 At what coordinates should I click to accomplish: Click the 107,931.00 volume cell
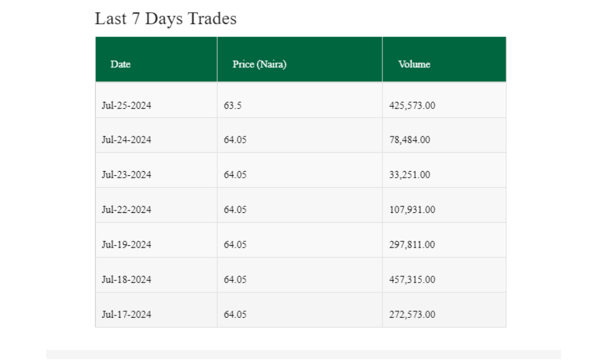point(412,210)
